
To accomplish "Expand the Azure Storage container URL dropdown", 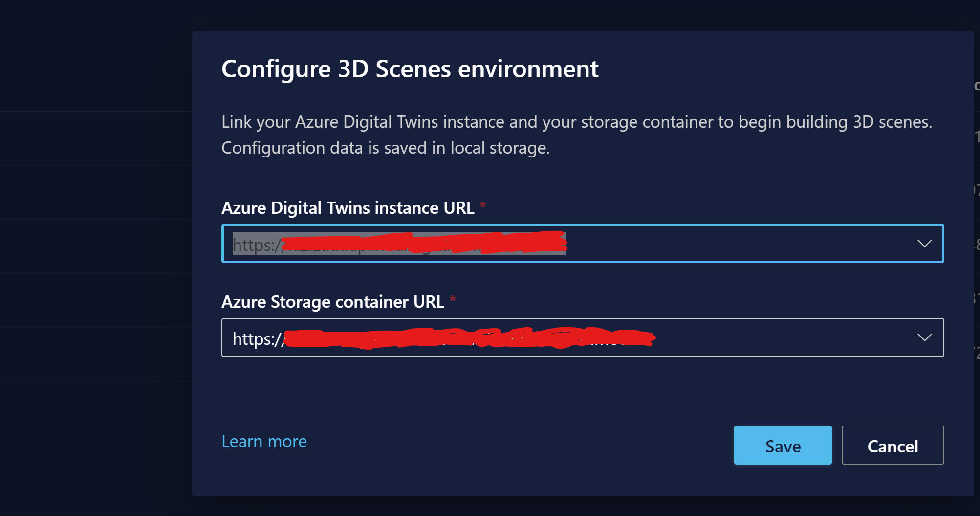I will tap(924, 337).
